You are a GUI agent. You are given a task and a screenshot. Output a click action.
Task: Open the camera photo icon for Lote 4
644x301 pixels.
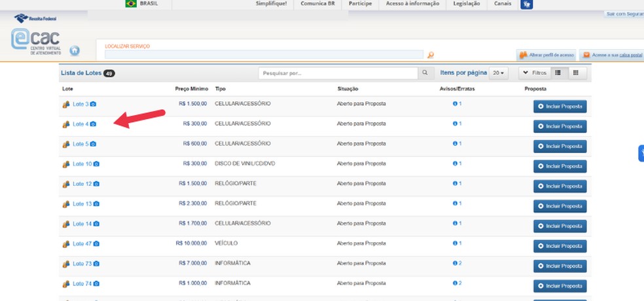94,124
